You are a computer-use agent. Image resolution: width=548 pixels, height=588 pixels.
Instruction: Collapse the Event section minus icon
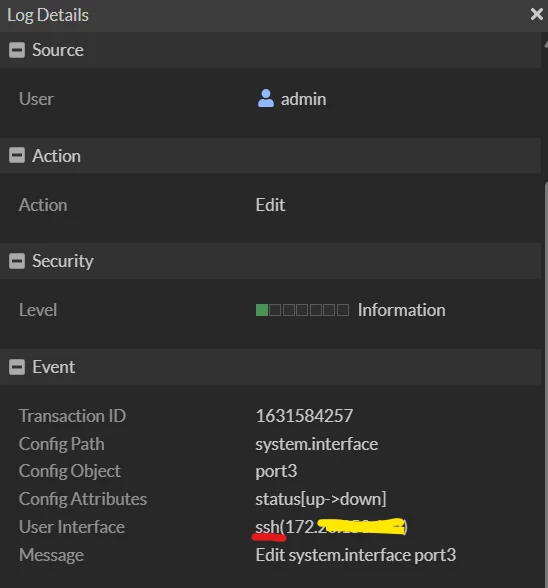(17, 367)
